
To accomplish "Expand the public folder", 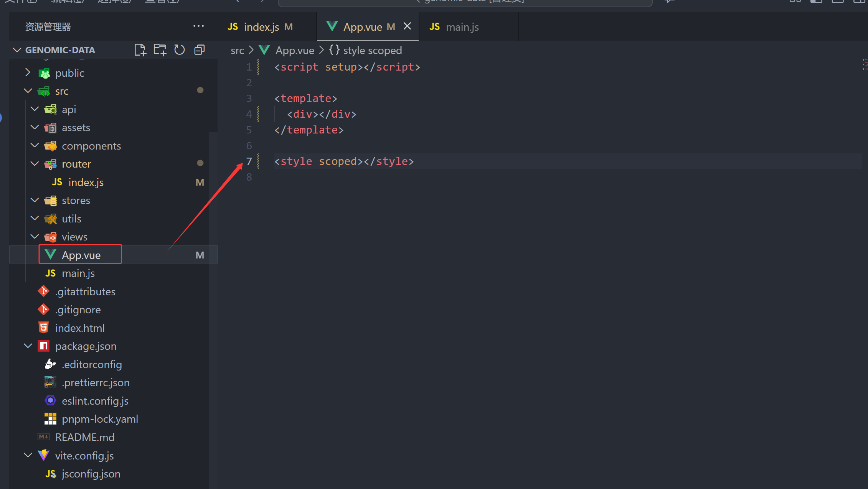I will pos(28,72).
